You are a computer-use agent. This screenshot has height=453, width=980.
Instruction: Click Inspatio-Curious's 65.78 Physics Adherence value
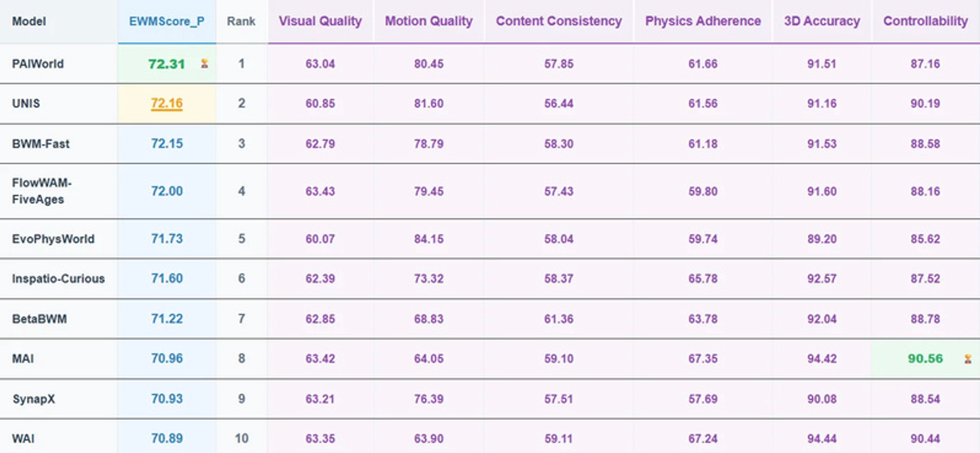[x=703, y=279]
